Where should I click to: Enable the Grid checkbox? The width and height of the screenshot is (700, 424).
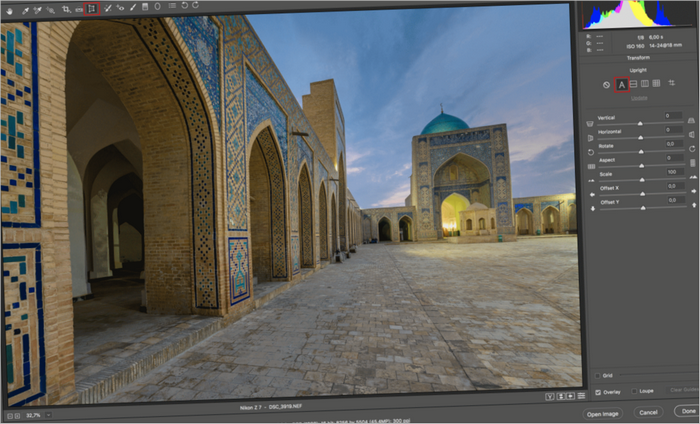click(597, 376)
